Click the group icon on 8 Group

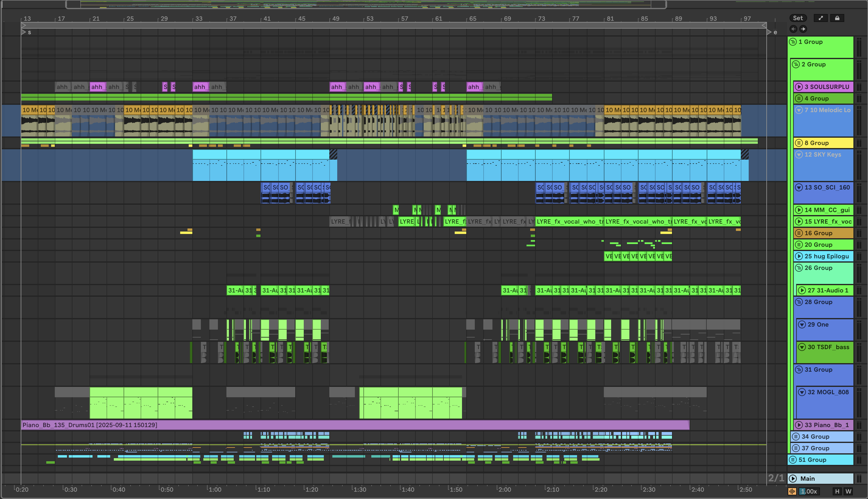(799, 143)
